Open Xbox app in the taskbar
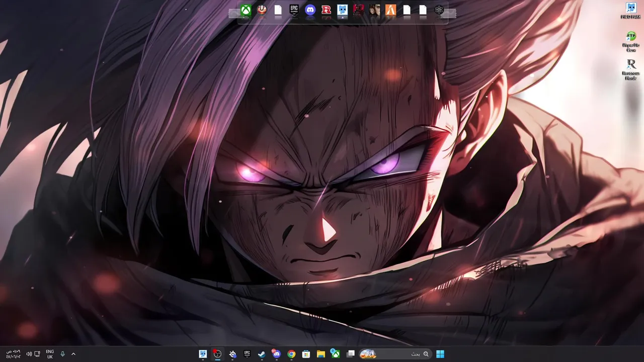The height and width of the screenshot is (362, 644). coord(335,354)
